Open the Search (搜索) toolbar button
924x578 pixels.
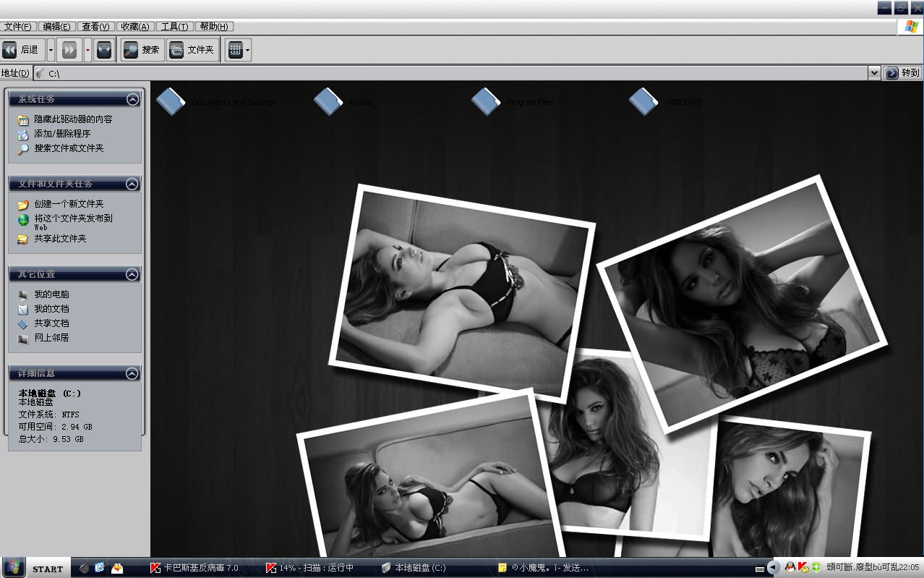coord(142,50)
